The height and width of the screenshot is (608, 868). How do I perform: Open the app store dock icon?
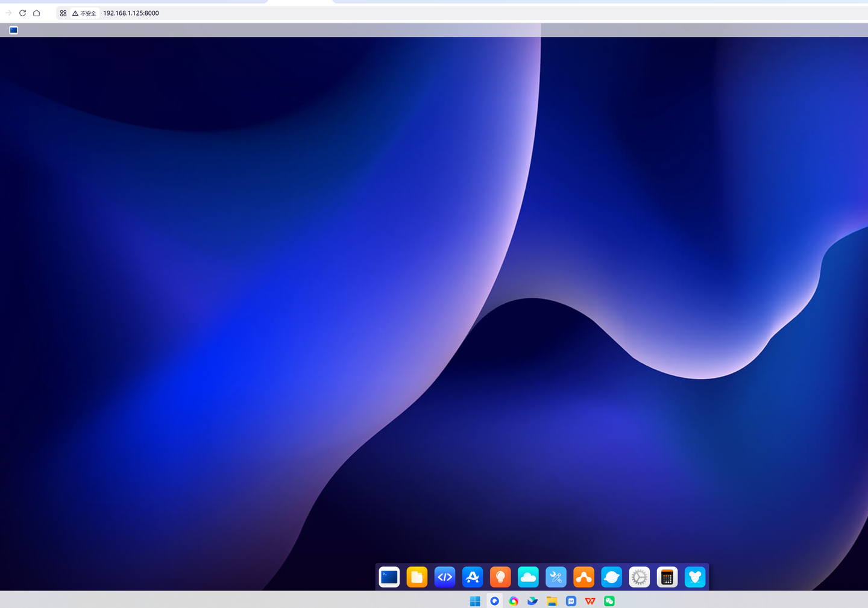(473, 577)
